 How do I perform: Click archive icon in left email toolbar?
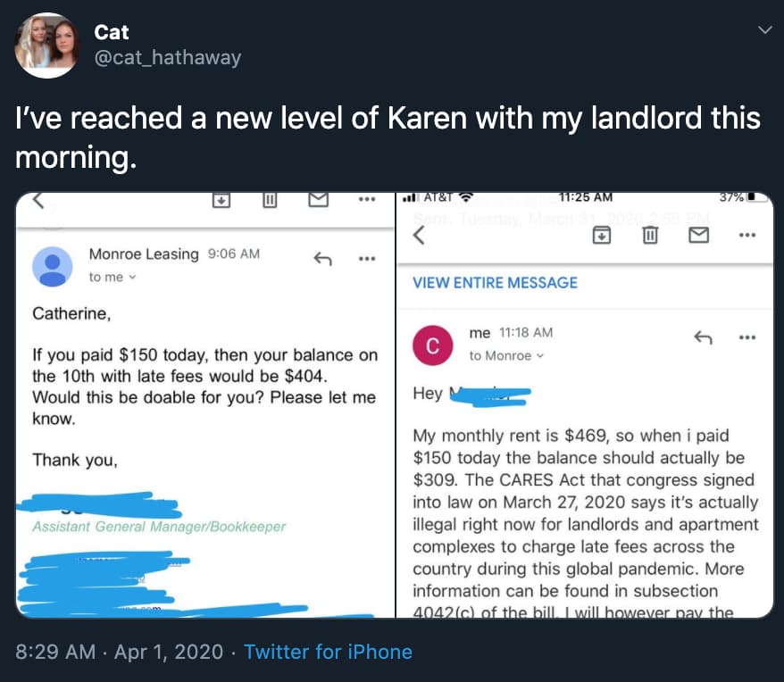(220, 201)
